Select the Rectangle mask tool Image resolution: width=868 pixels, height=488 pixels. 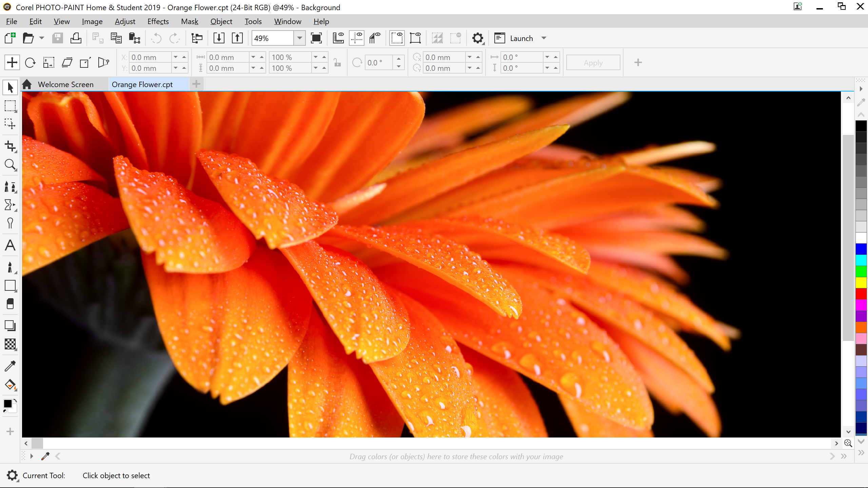(x=10, y=106)
